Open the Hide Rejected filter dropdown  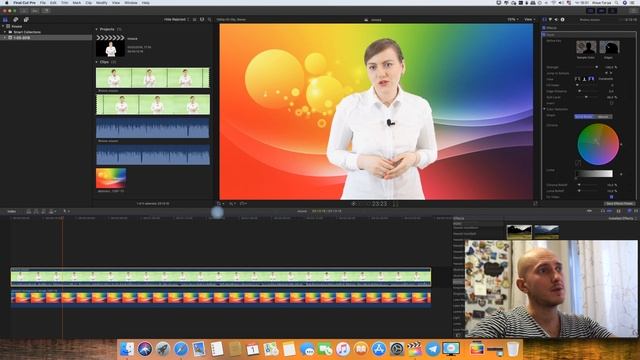click(x=176, y=19)
